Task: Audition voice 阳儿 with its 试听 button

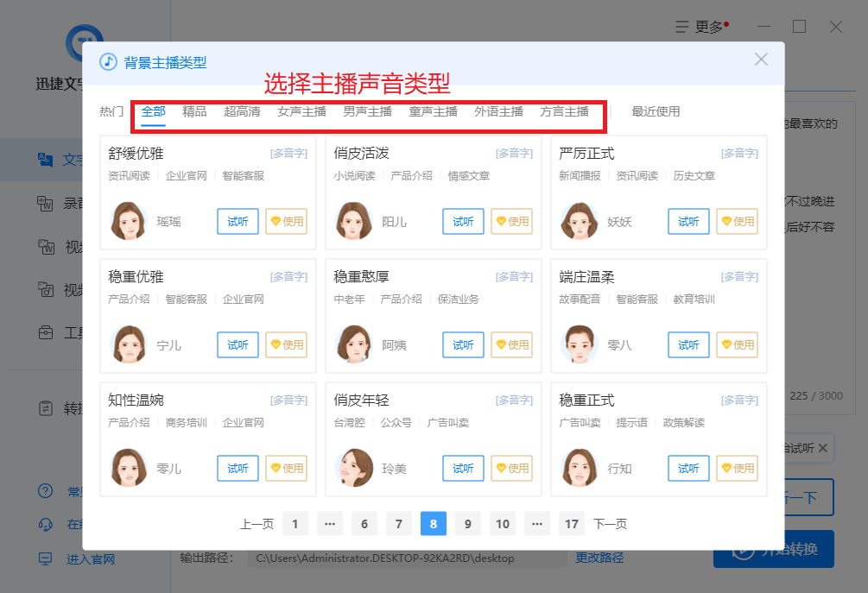Action: pos(463,221)
